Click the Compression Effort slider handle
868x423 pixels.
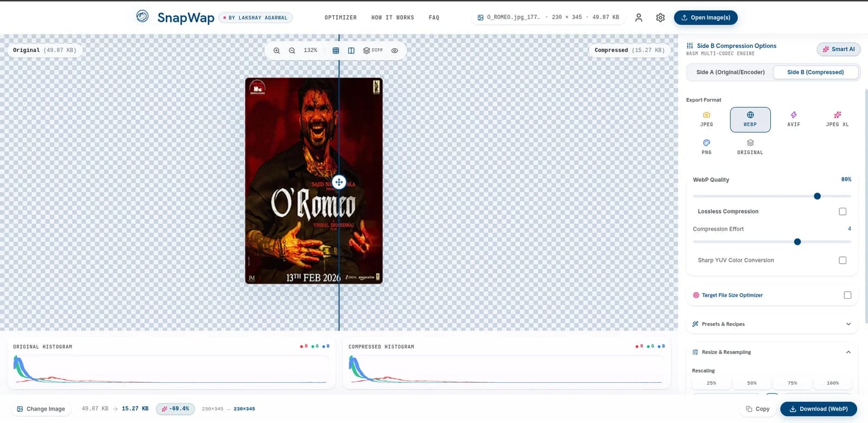click(797, 242)
